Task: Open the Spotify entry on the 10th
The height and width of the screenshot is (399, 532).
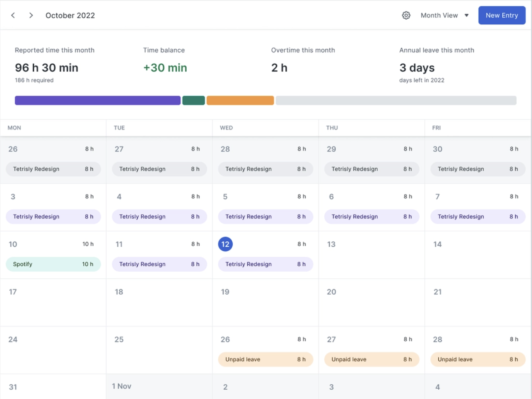Action: (53, 264)
